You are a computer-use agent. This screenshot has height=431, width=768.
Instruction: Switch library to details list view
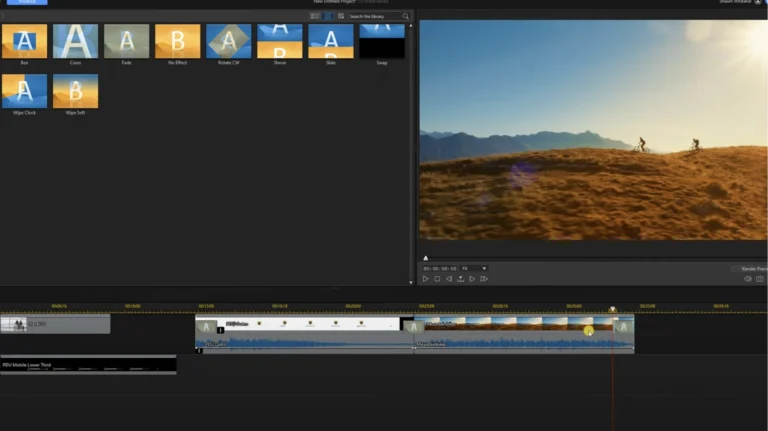tap(315, 16)
